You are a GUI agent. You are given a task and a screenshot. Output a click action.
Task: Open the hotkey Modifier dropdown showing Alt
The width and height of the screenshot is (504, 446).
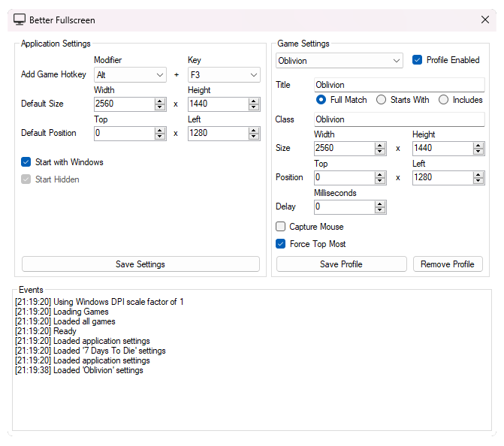click(x=130, y=75)
